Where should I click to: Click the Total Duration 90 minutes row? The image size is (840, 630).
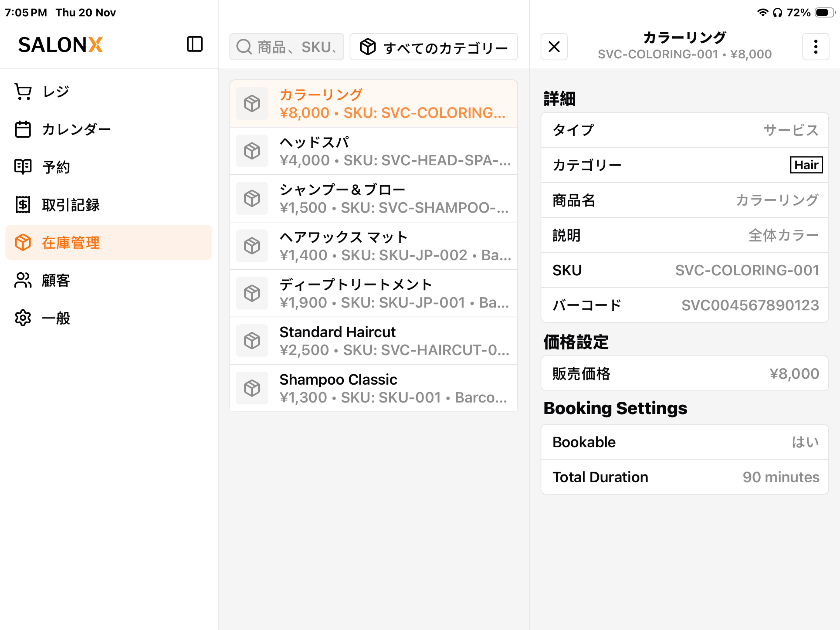coord(685,477)
